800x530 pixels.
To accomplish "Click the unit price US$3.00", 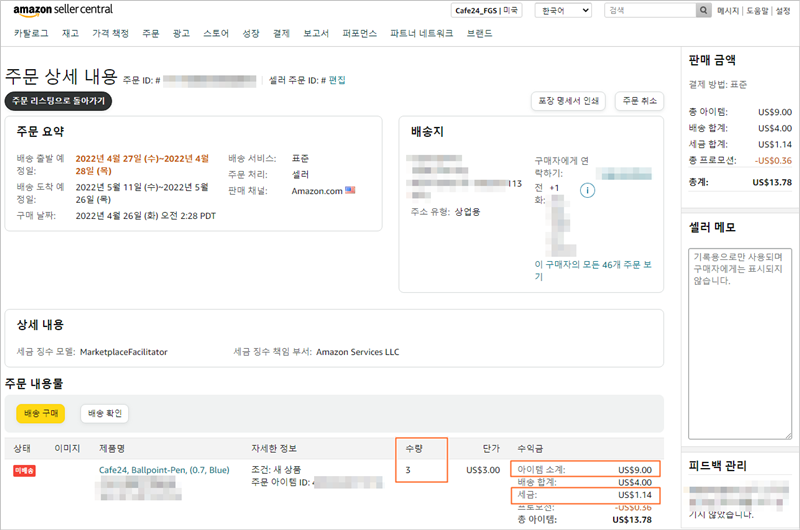I will tap(483, 470).
